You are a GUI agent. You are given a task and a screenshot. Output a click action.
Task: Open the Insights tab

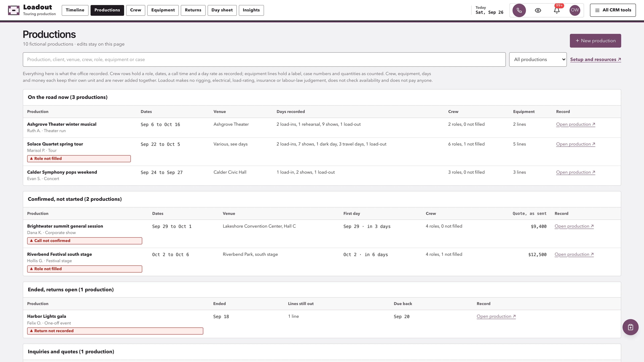[251, 10]
